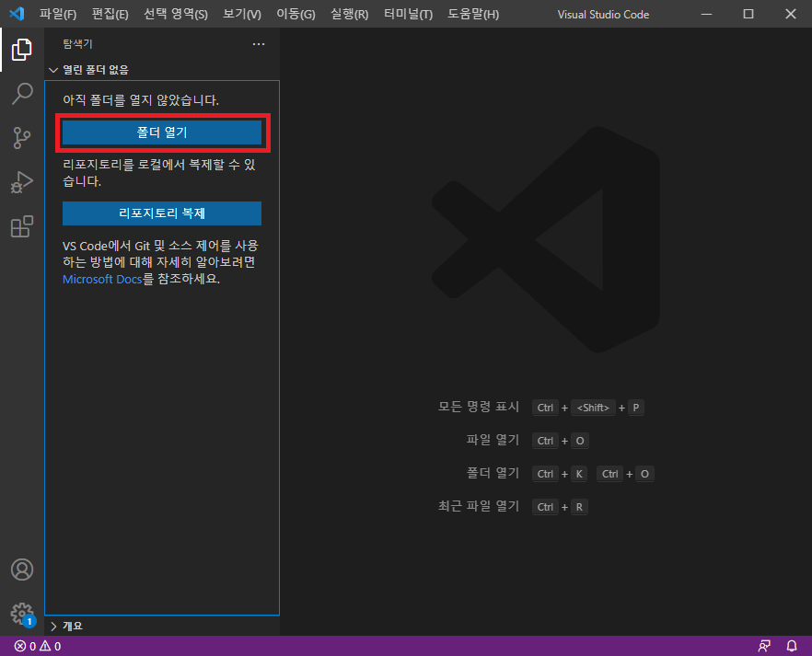Minimize the Visual Studio Code window

(x=706, y=14)
